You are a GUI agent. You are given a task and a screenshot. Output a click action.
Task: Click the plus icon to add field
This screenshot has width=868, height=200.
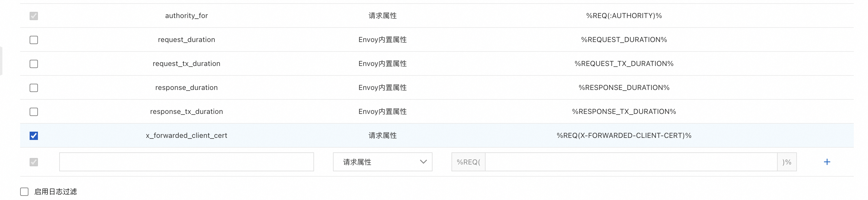[x=827, y=162]
